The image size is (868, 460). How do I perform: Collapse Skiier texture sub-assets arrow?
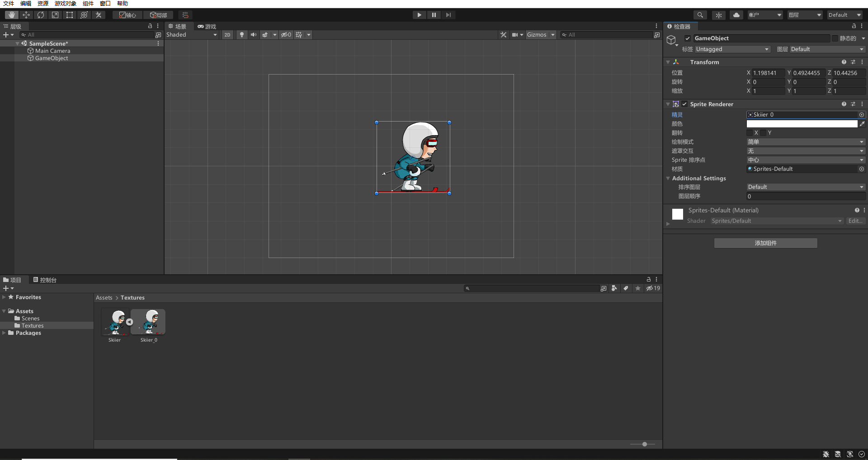pos(130,322)
